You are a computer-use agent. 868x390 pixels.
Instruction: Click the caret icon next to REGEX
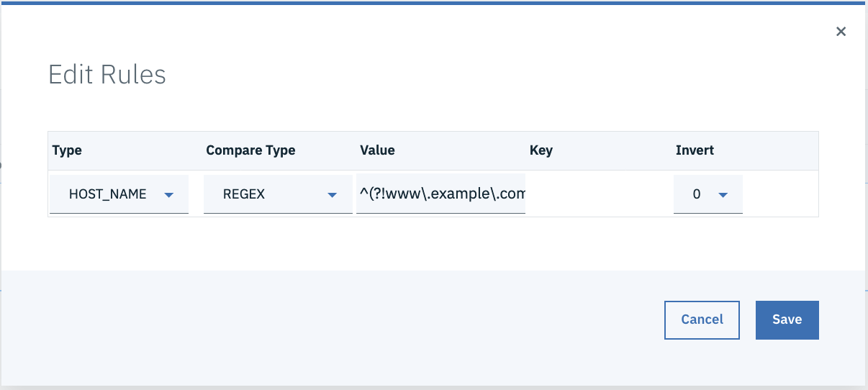(x=332, y=195)
